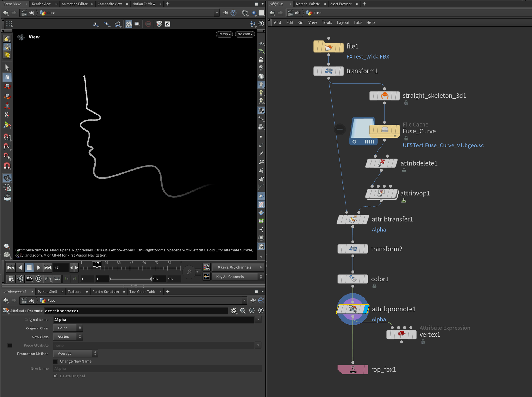Image resolution: width=532 pixels, height=397 pixels.
Task: Select the attribtransfer1 node
Action: tap(352, 220)
